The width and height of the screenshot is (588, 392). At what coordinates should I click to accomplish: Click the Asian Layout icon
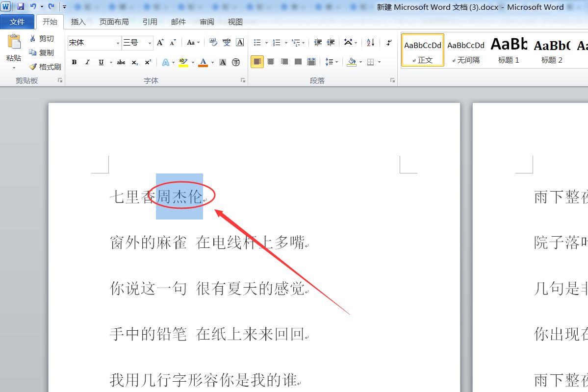[x=348, y=42]
